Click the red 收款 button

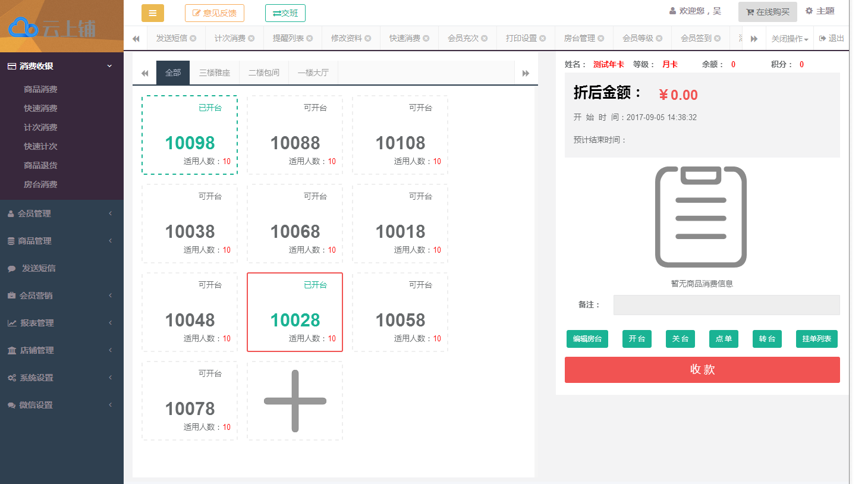coord(702,370)
